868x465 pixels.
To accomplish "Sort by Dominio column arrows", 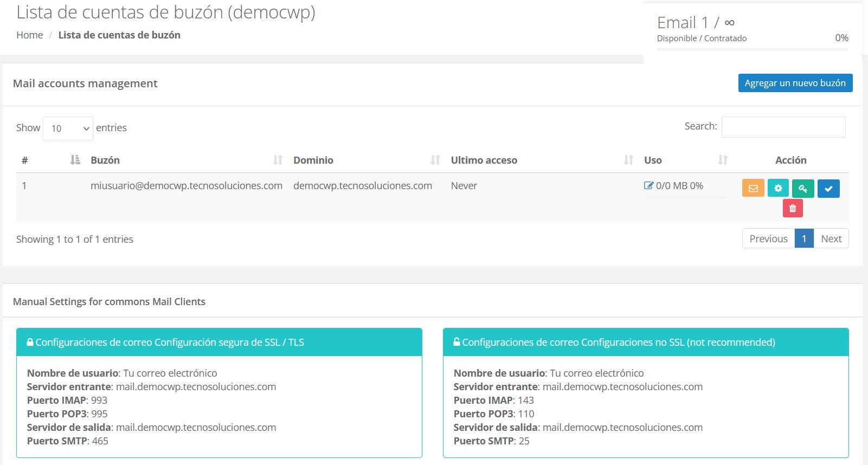I will pos(435,160).
